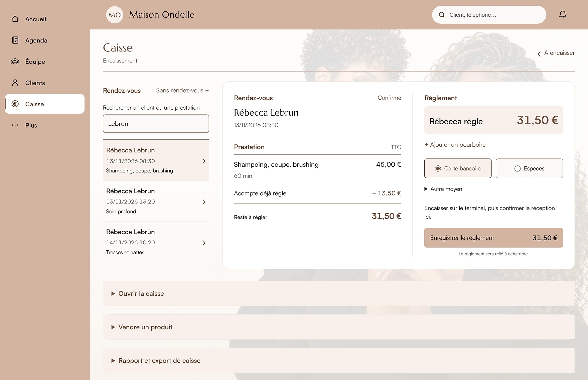Open Équipe menu entry
The height and width of the screenshot is (380, 588).
pyautogui.click(x=45, y=61)
